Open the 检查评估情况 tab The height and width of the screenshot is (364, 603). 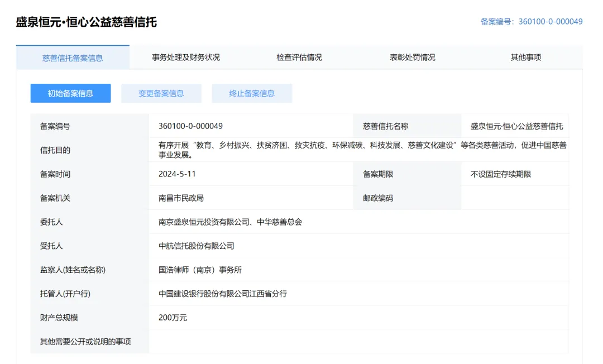[299, 58]
